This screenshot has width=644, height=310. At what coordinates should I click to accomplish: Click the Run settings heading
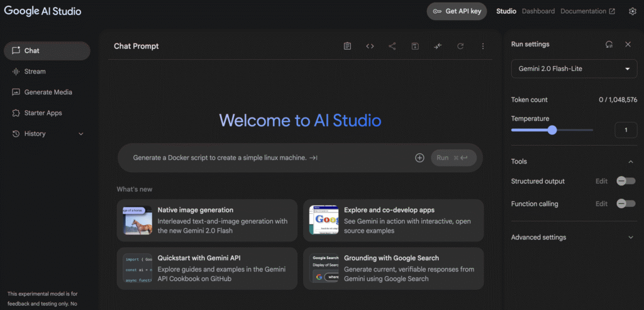(x=530, y=45)
